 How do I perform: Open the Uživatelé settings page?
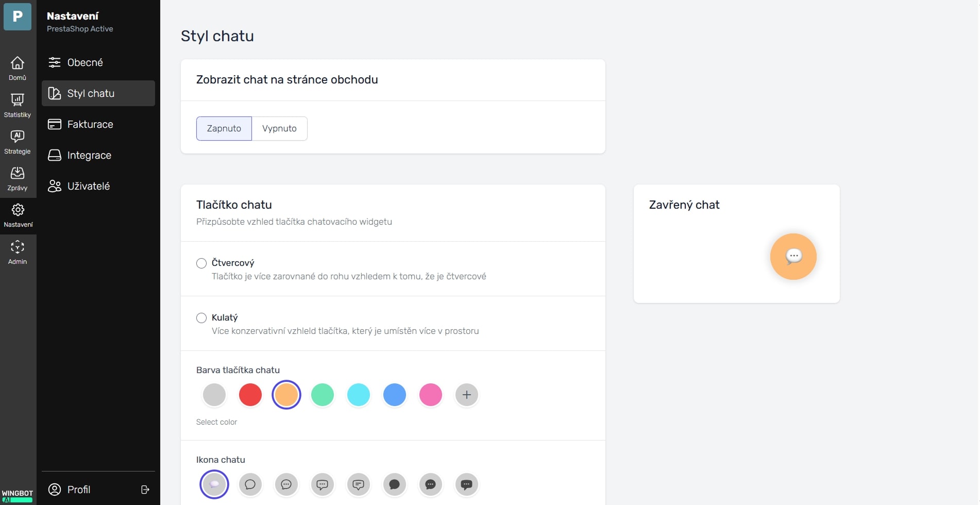click(x=89, y=186)
